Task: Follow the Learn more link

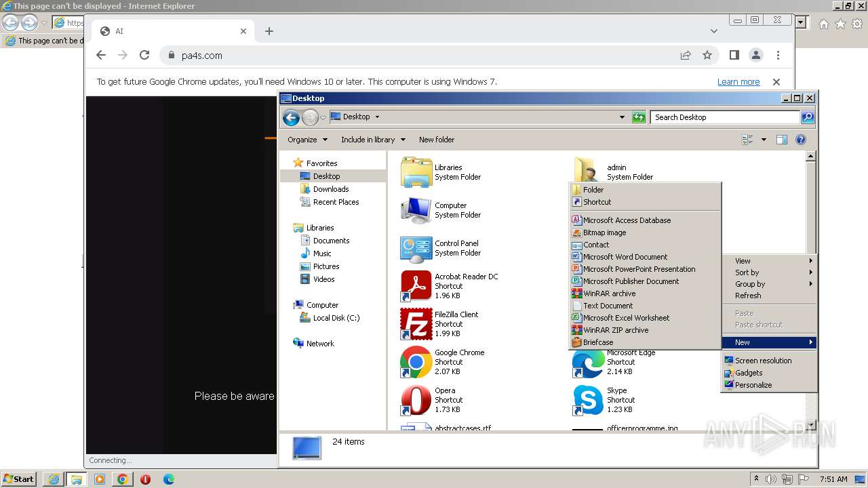Action: click(x=738, y=82)
